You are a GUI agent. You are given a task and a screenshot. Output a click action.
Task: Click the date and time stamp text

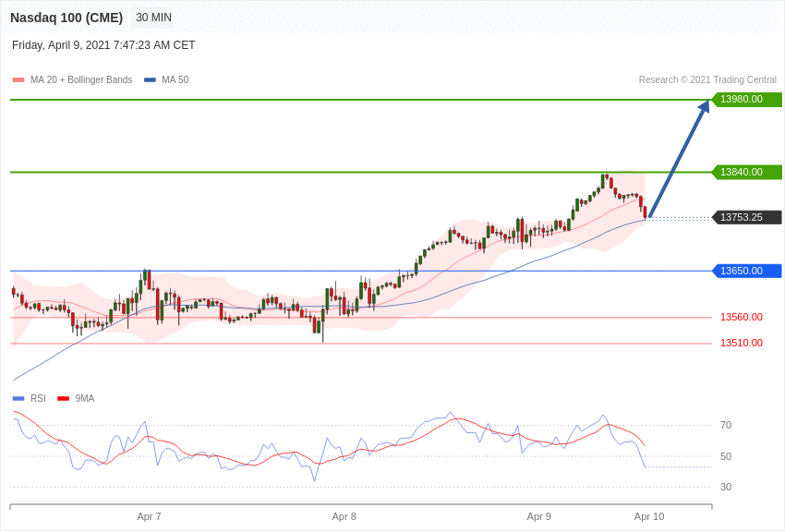click(103, 45)
